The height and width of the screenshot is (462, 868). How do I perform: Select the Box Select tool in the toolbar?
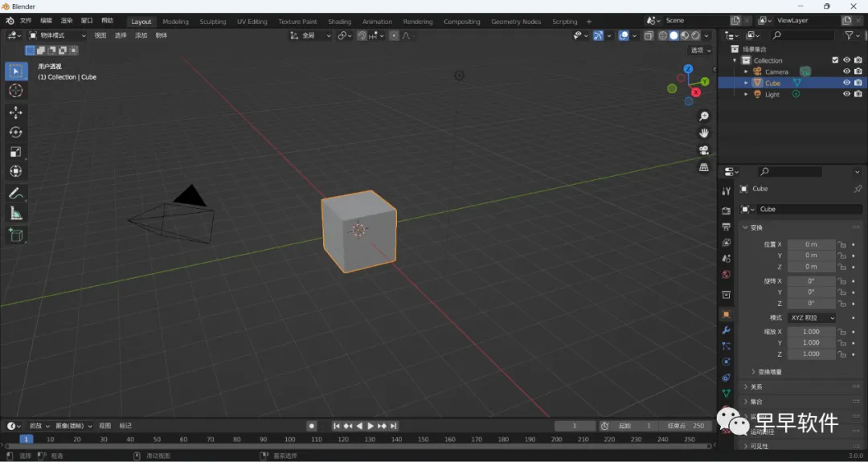point(15,71)
